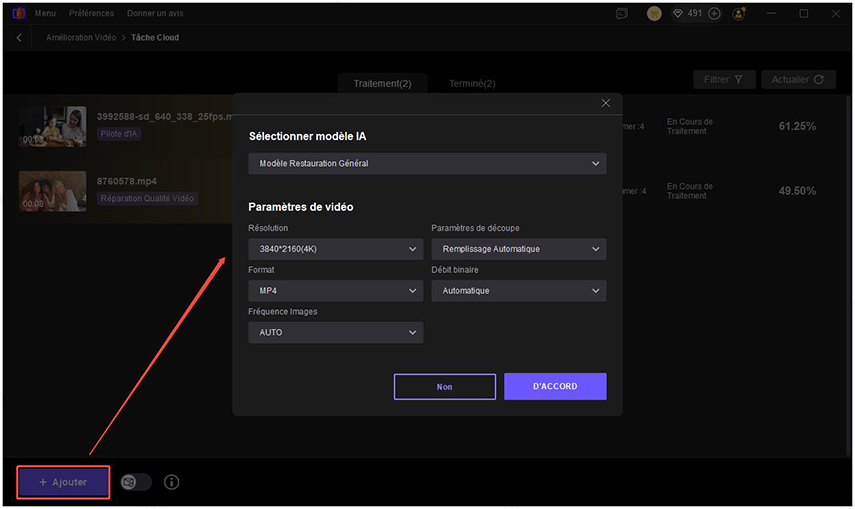Open the message icon in title bar
This screenshot has width=855, height=509.
(622, 14)
